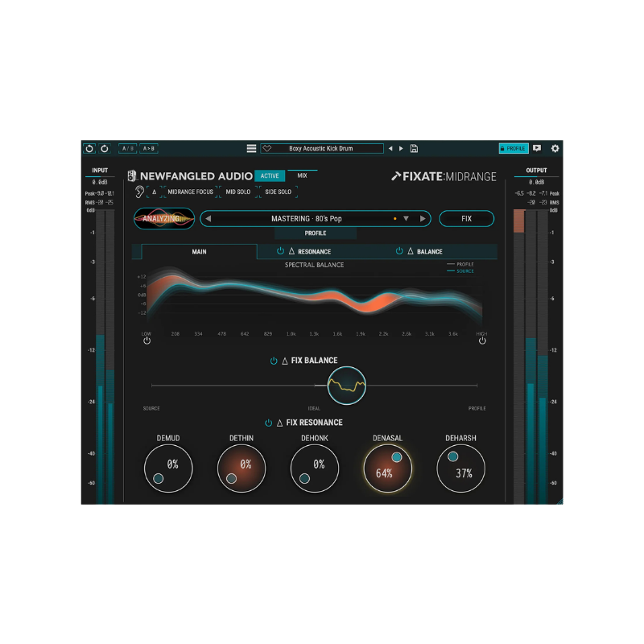Toggle the HIGH band power button

482,341
